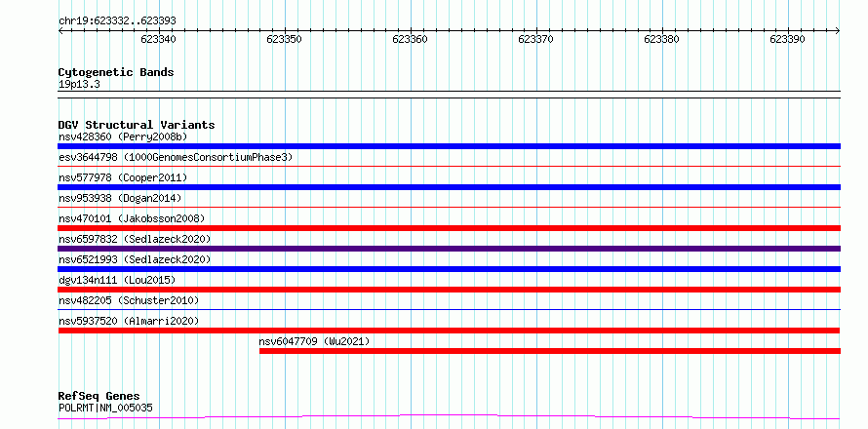Click ruler position 623360

tap(411, 39)
